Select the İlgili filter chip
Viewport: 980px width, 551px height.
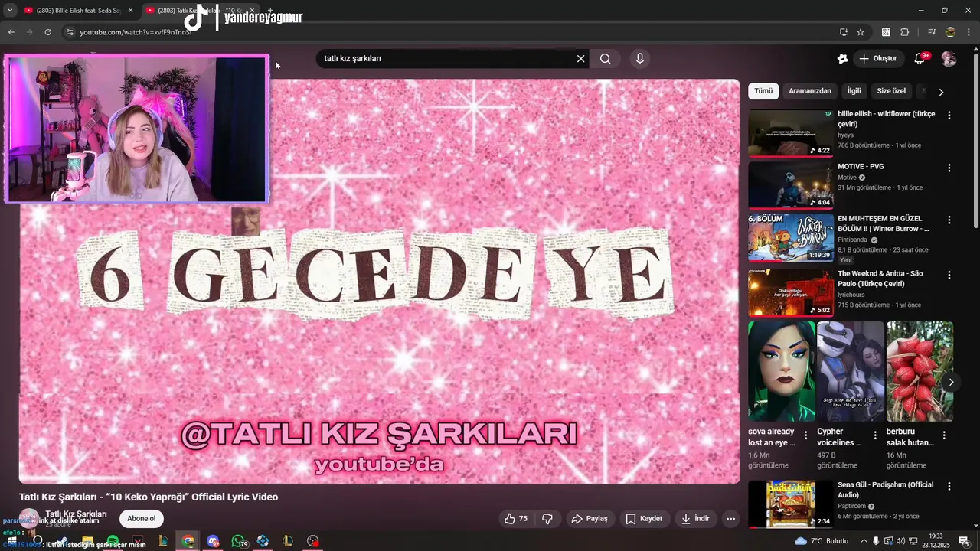click(x=854, y=91)
